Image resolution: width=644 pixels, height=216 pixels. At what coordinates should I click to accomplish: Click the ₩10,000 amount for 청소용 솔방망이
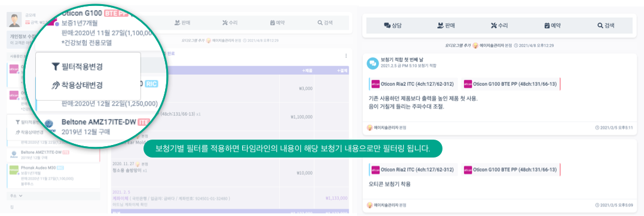pos(304,173)
